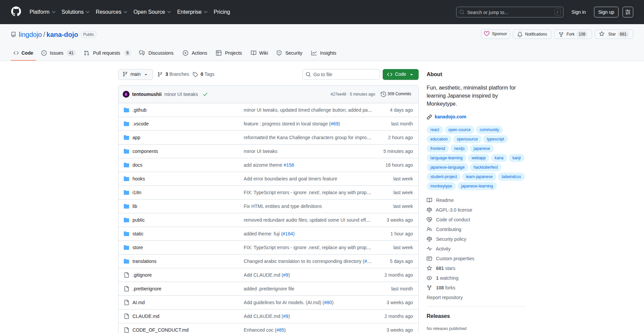The image size is (644, 333).
Task: Open the 309 Commits history
Action: [x=396, y=94]
